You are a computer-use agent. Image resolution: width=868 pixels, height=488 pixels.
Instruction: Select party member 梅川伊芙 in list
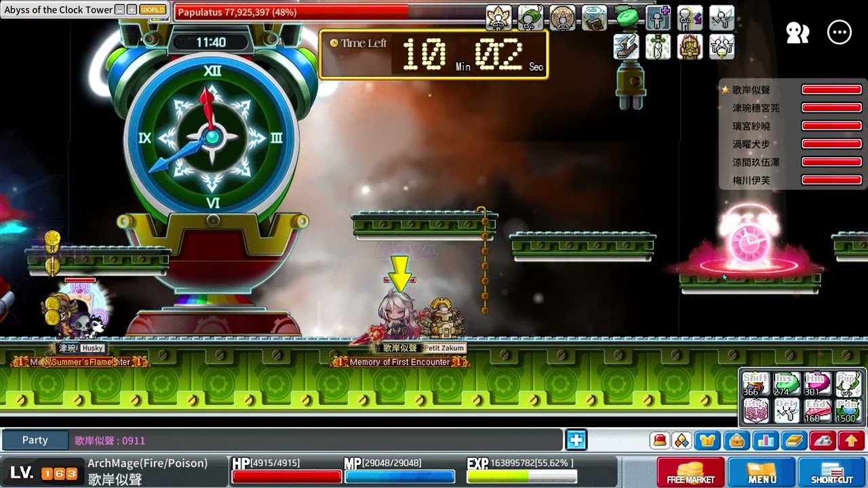[792, 180]
